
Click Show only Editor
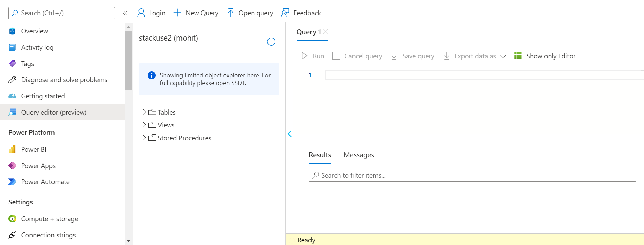pos(545,56)
